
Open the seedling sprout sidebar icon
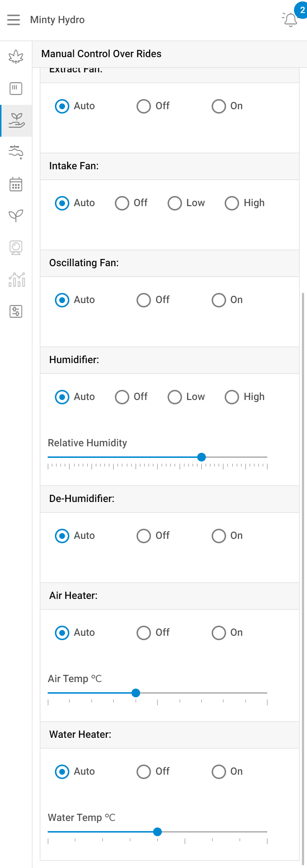(16, 216)
